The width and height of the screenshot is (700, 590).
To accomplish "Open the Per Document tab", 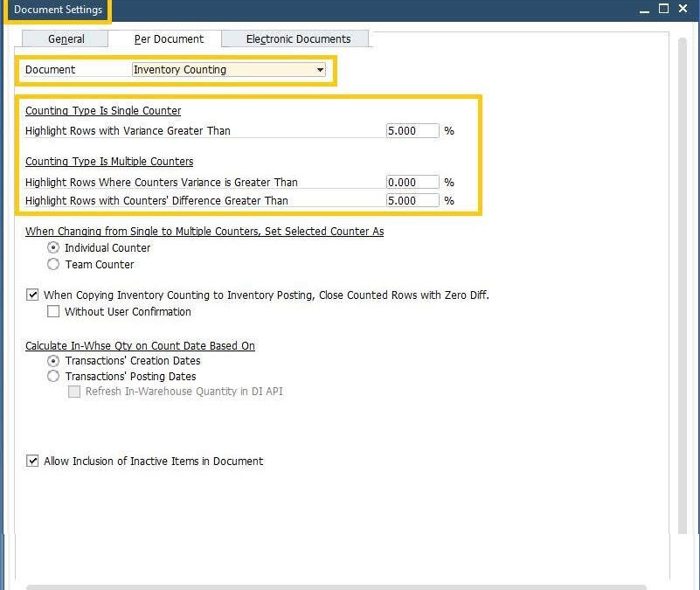I will coord(169,39).
